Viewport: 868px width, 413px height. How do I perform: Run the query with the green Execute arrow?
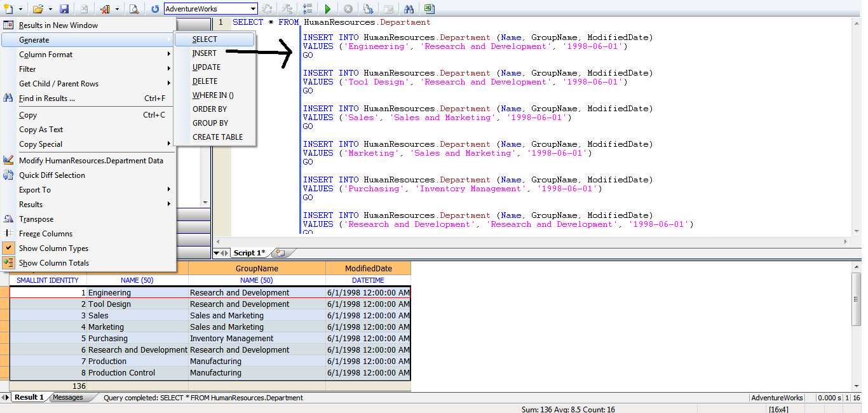[x=328, y=8]
